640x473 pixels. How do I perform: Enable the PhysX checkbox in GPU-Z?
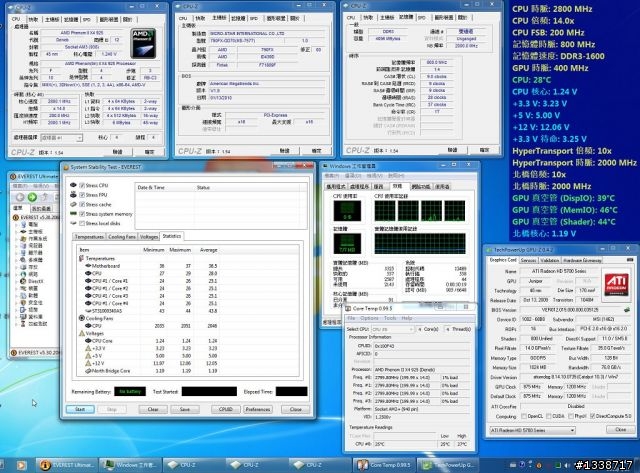[x=571, y=416]
